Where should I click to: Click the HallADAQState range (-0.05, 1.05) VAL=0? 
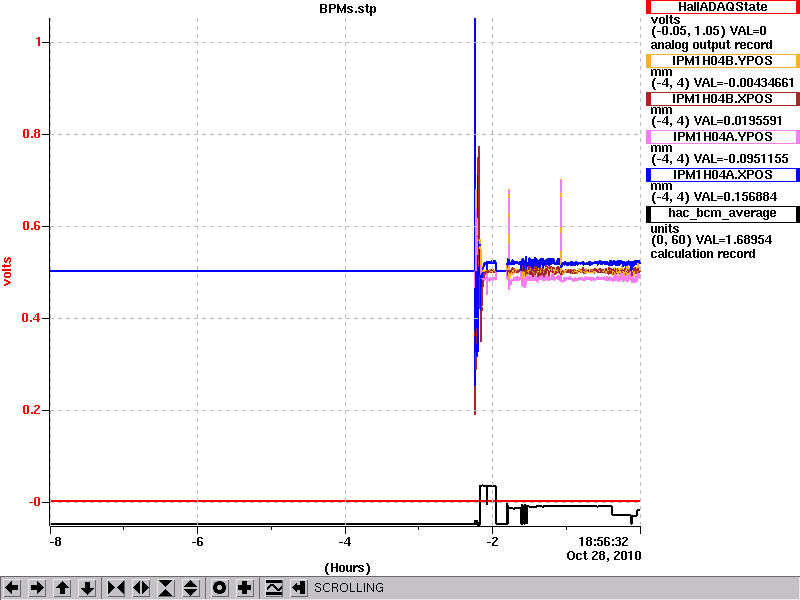pos(708,31)
